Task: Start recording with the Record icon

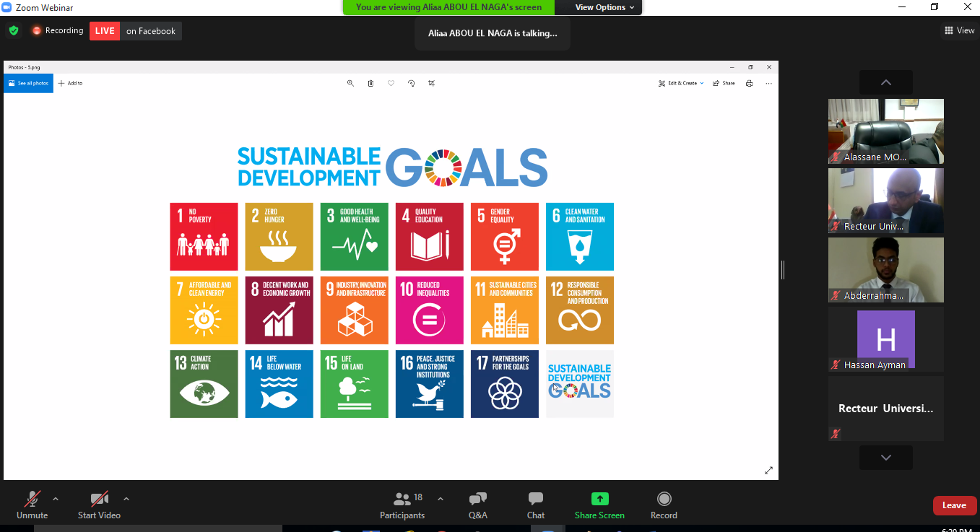Action: 664,500
